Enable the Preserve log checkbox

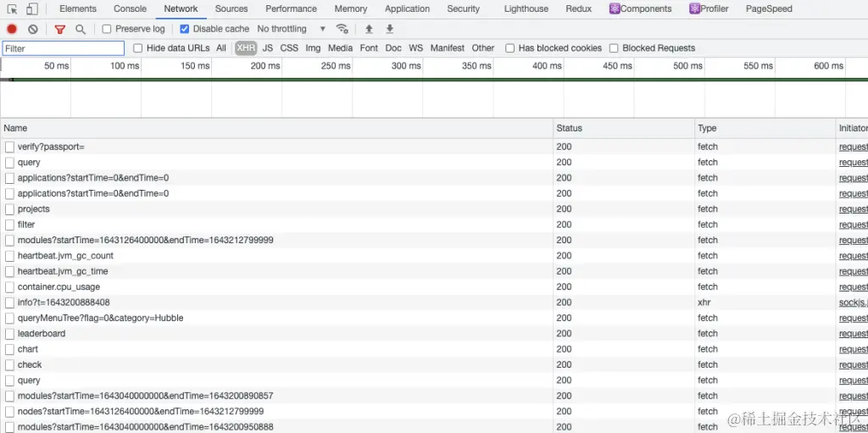(x=107, y=29)
